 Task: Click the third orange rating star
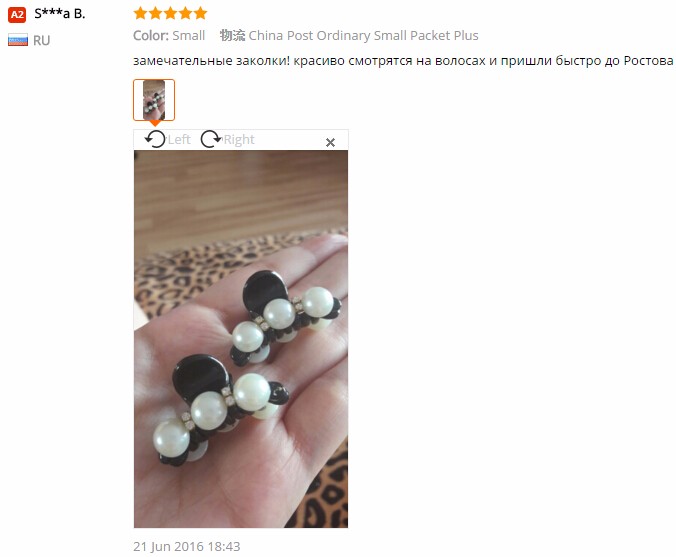171,13
